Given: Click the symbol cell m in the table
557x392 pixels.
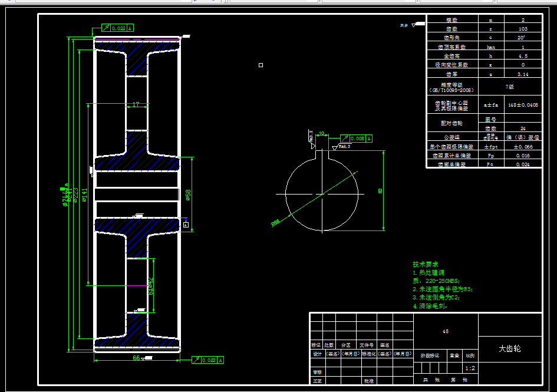Looking at the screenshot, I should tap(491, 20).
